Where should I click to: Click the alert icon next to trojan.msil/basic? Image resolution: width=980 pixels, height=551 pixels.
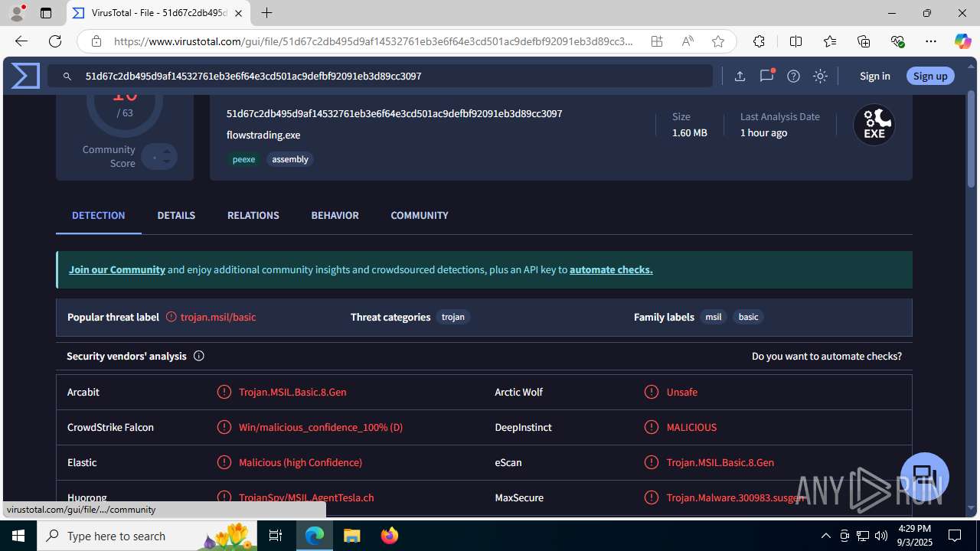tap(171, 317)
